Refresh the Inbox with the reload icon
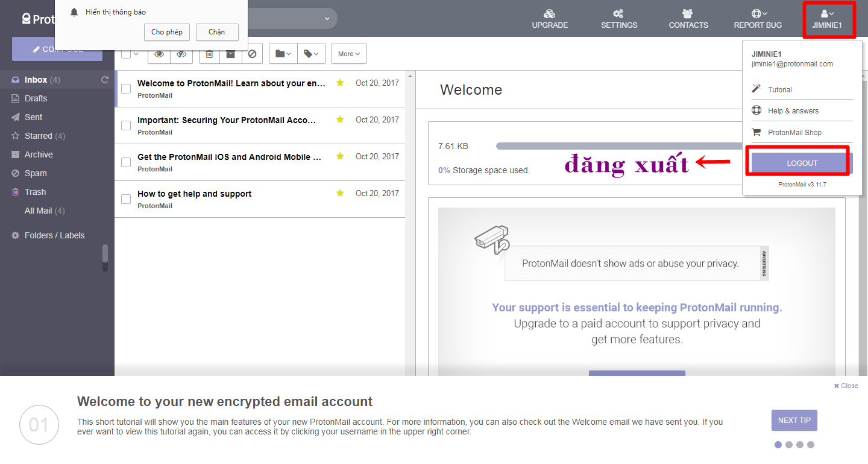 tap(105, 80)
